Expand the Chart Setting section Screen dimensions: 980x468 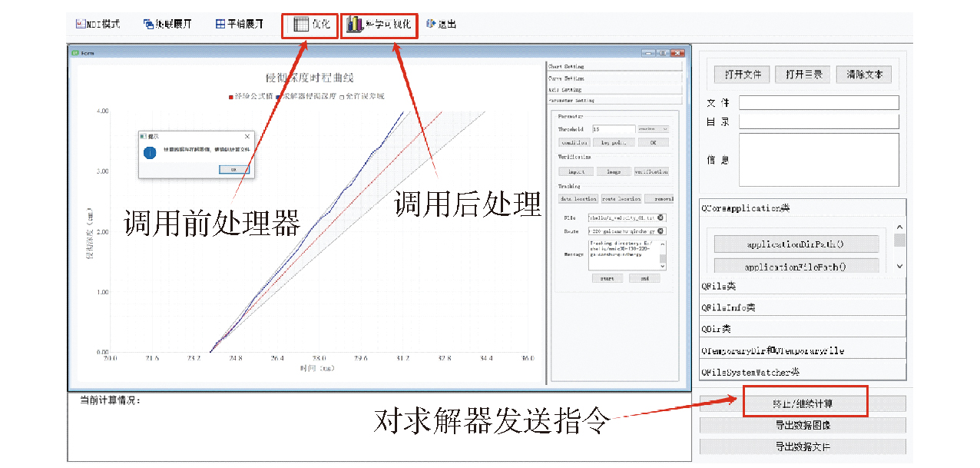614,67
